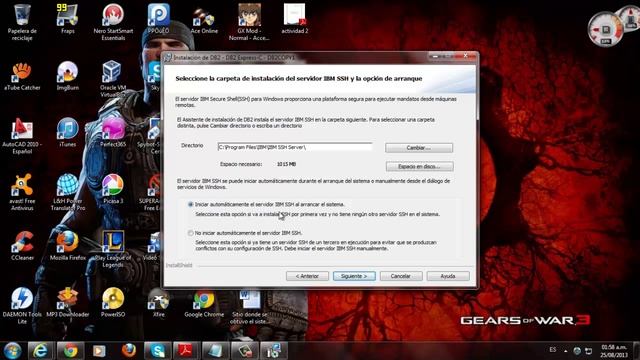Open the Windows Start menu orb

[x=12, y=351]
